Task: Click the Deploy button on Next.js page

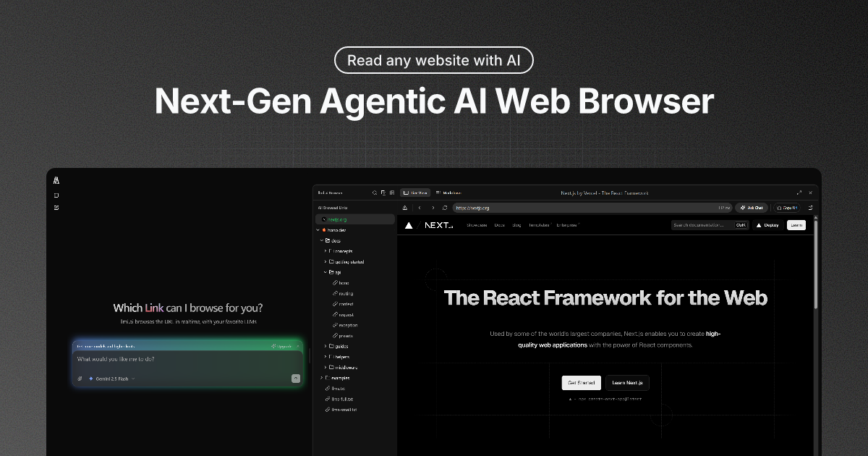Action: click(x=767, y=225)
